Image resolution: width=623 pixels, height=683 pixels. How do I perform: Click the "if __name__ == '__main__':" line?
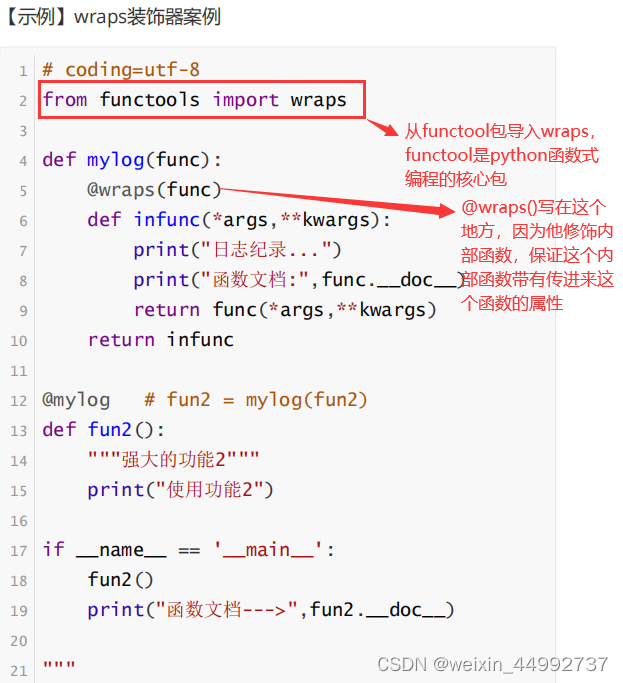tap(189, 550)
